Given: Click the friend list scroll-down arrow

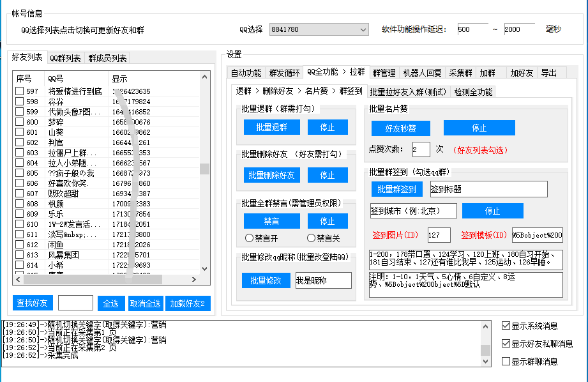Looking at the screenshot, I should pos(204,268).
